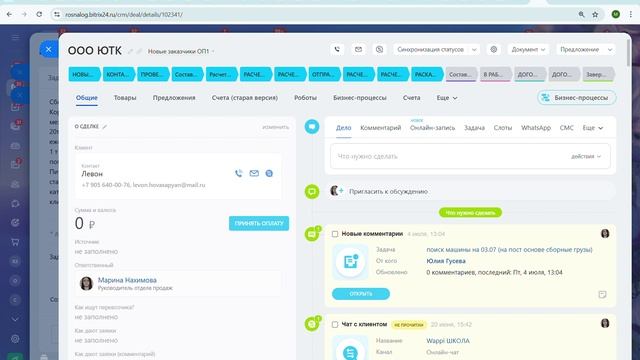Click task icon in Новые комментарии card
640x360 pixels.
(x=350, y=262)
